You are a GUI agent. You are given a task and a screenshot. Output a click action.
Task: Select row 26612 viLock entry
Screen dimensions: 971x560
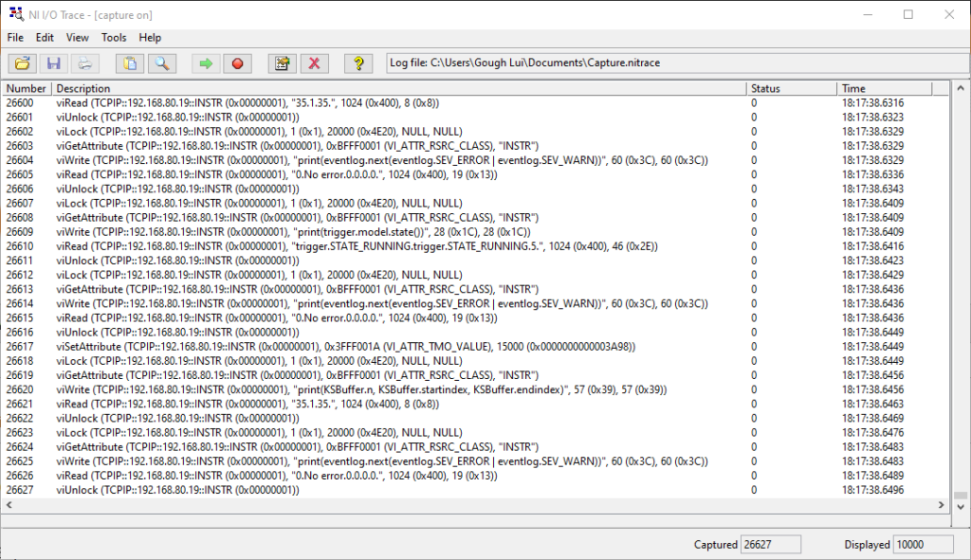476,275
